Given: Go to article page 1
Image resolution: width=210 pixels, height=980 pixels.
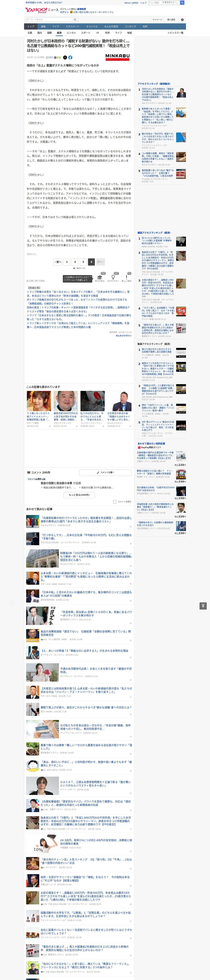Looking at the screenshot, I should [67, 262].
